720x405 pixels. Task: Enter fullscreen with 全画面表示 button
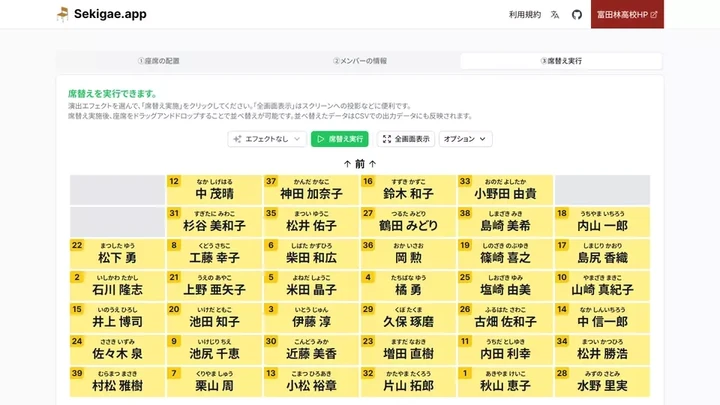[406, 139]
